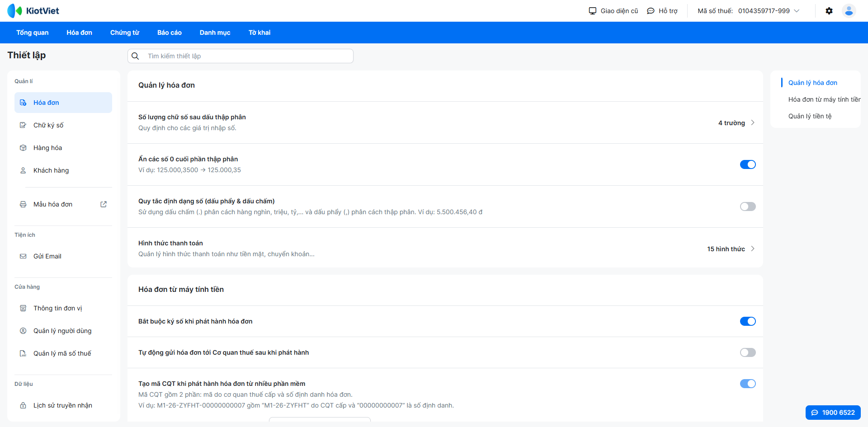Screen dimensions: 868x427
Task: Expand the Mã số thuế dropdown arrow
Action: (x=797, y=11)
